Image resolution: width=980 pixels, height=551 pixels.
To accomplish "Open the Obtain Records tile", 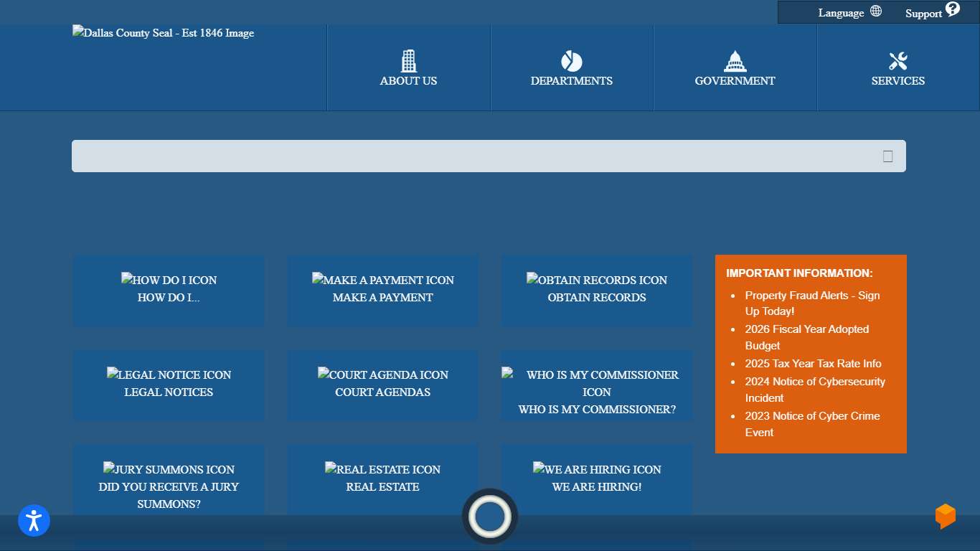I will click(596, 291).
